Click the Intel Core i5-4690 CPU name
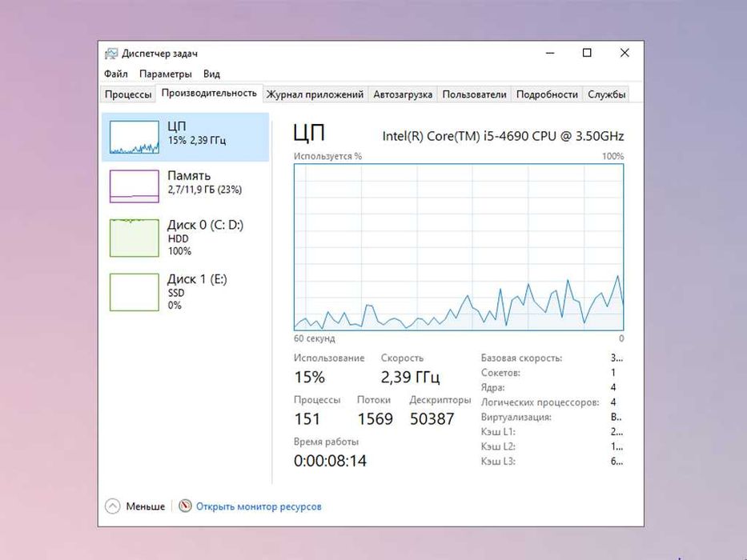747x560 pixels. [x=503, y=136]
